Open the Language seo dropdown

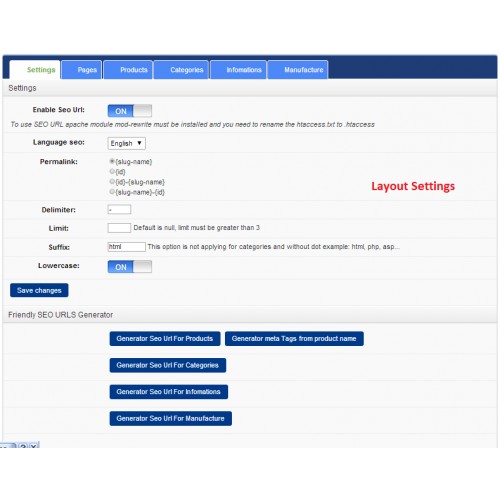(x=127, y=143)
